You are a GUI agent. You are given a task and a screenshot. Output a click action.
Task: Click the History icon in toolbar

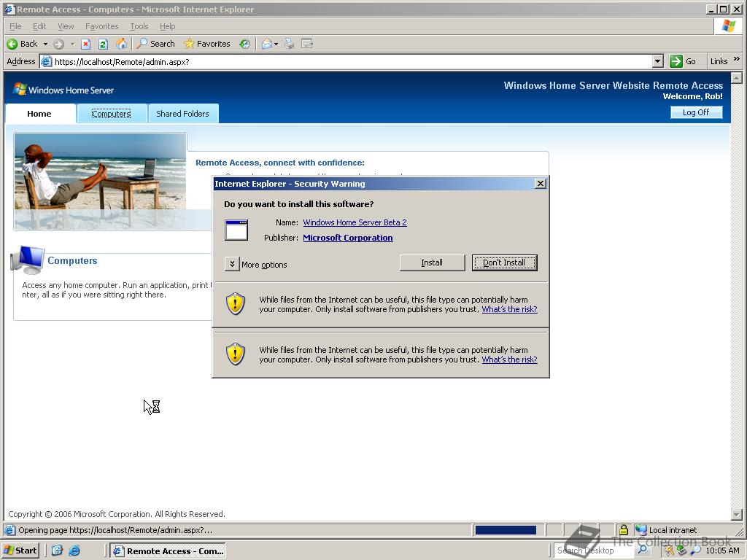(x=245, y=44)
